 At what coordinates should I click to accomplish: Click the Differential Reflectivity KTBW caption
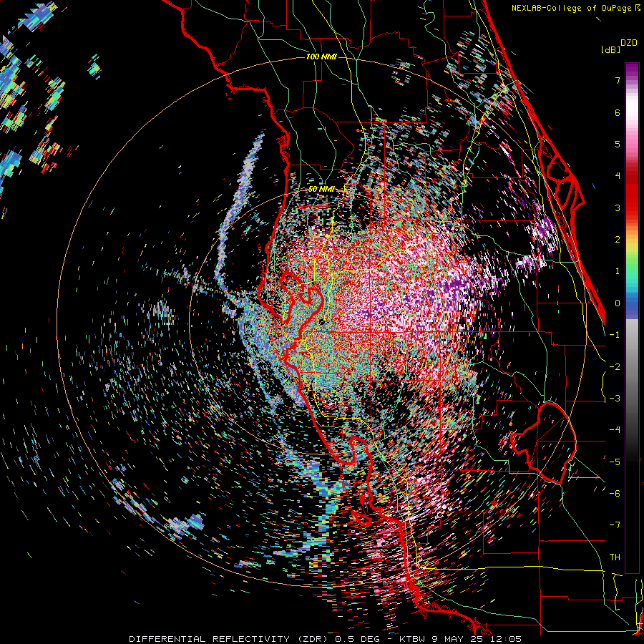[326, 639]
